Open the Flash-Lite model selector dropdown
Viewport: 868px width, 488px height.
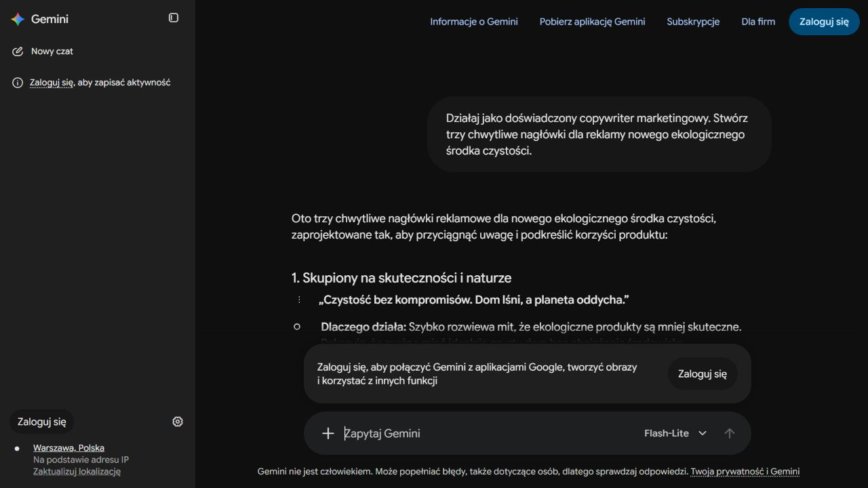tap(675, 433)
